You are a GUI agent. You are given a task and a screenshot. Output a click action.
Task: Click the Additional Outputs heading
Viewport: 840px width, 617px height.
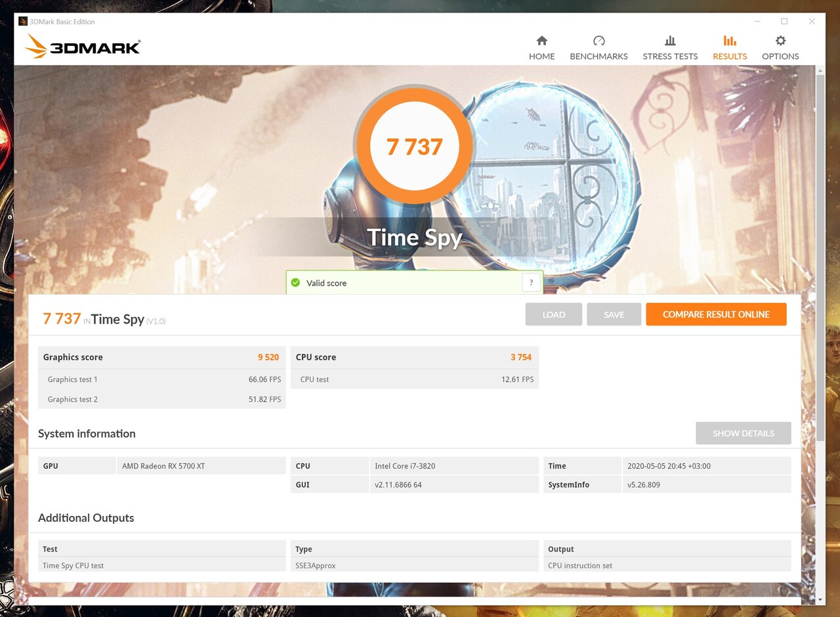coord(86,518)
